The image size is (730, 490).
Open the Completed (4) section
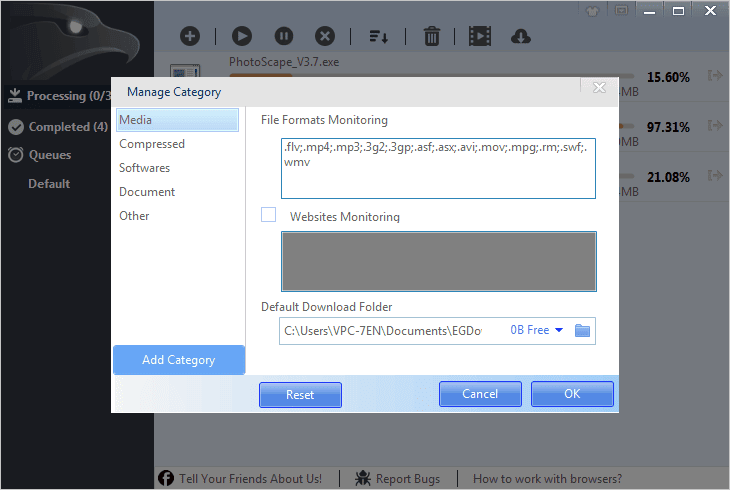coord(58,127)
